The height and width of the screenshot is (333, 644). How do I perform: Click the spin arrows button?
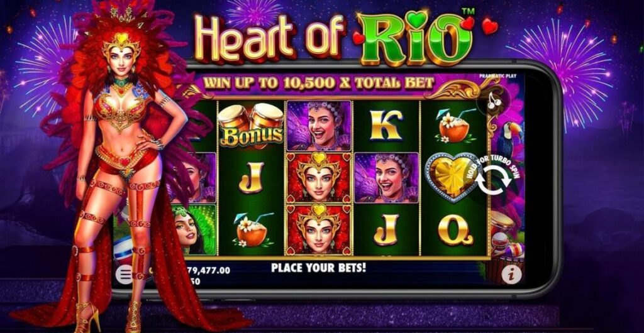pos(493,181)
